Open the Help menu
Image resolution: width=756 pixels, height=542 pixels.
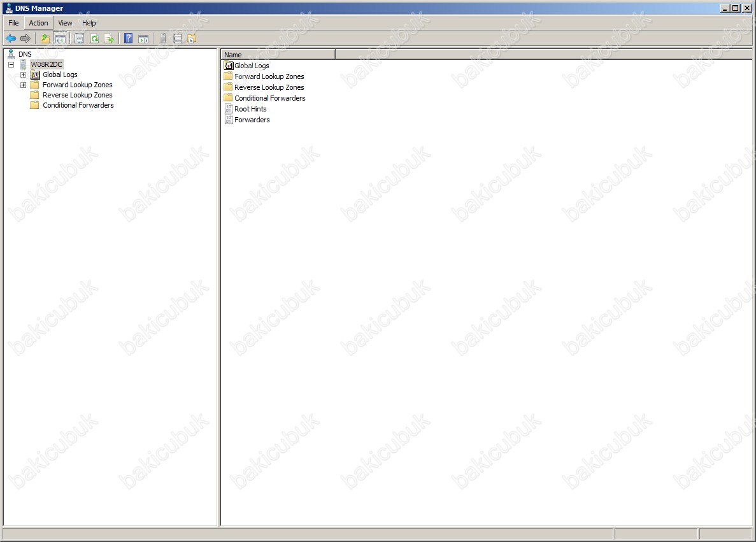89,23
